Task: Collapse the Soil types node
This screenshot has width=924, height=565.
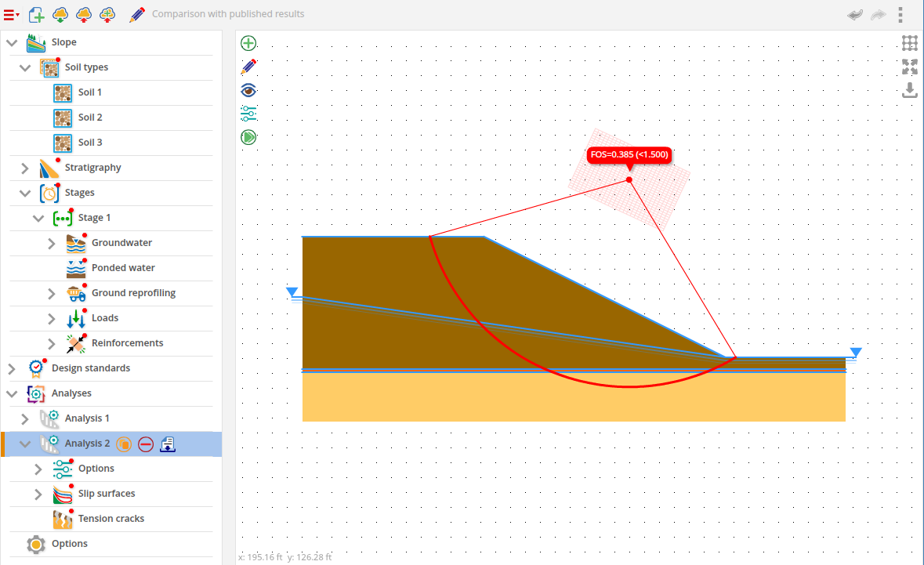Action: click(24, 67)
